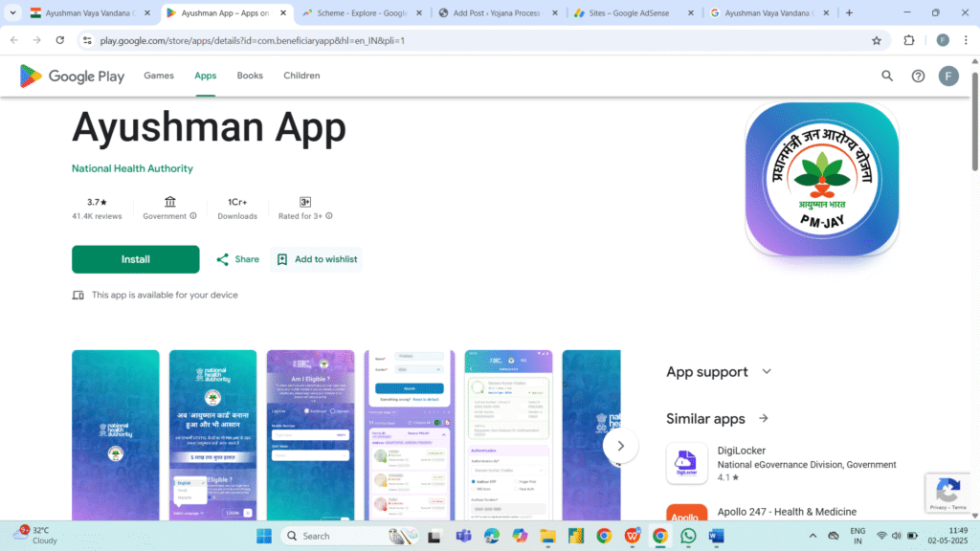Image resolution: width=980 pixels, height=551 pixels.
Task: Click the PM-JAY Ayushman app icon
Action: coord(822,179)
